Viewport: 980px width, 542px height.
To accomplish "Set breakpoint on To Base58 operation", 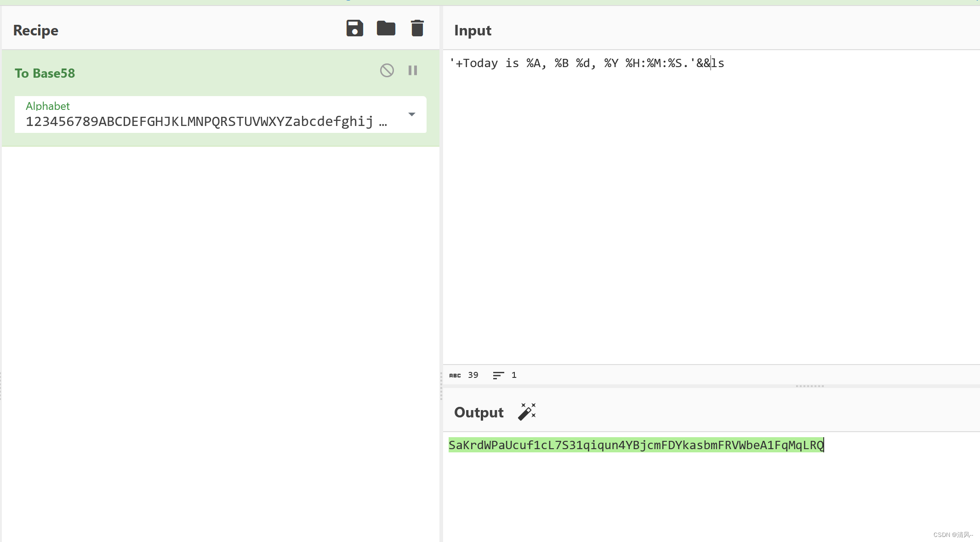I will pyautogui.click(x=413, y=70).
